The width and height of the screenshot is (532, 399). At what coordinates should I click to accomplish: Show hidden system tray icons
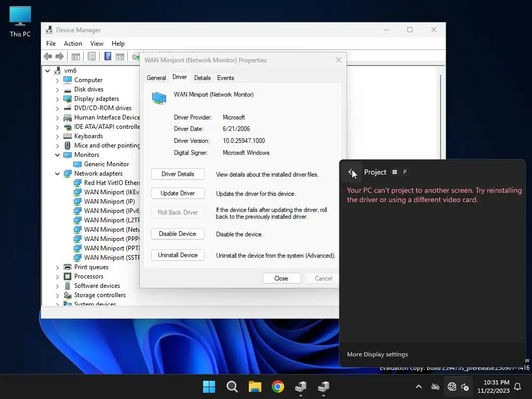(419, 387)
